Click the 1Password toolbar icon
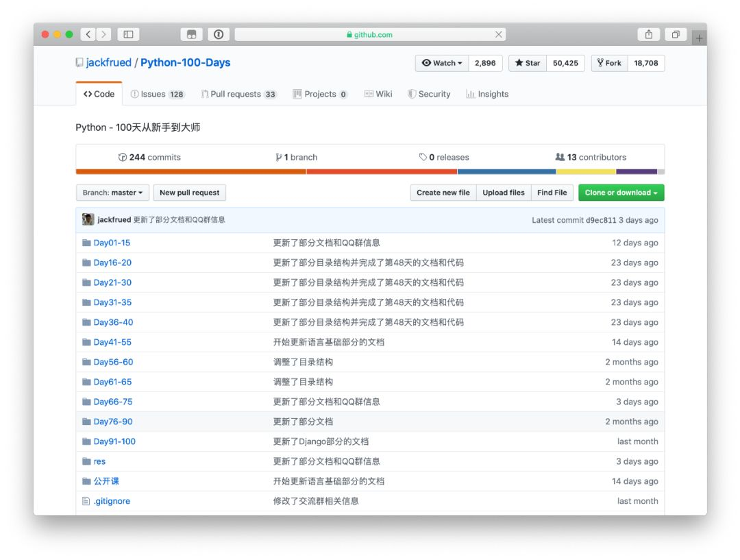 tap(219, 34)
